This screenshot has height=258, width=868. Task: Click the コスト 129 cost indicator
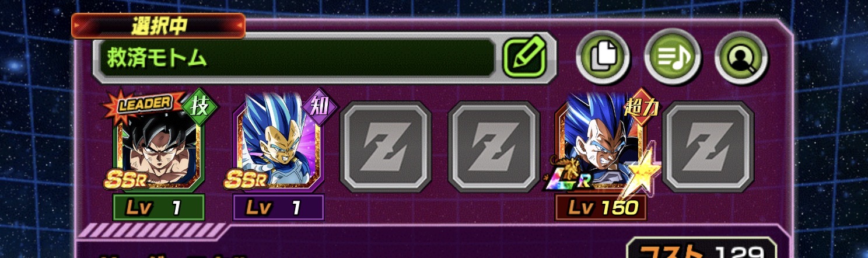(703, 249)
